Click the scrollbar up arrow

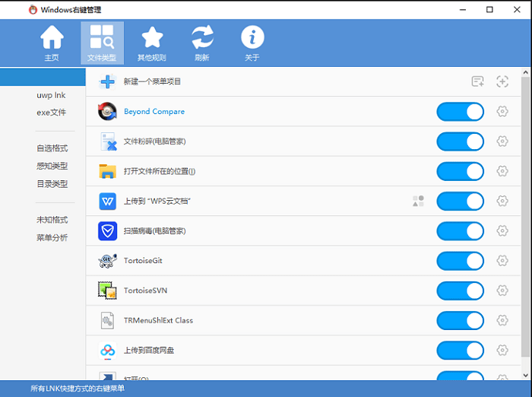[x=526, y=72]
